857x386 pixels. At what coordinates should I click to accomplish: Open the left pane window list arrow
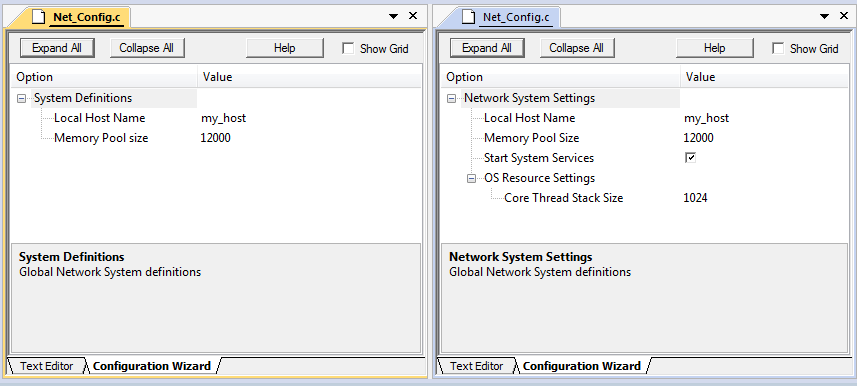pyautogui.click(x=394, y=16)
